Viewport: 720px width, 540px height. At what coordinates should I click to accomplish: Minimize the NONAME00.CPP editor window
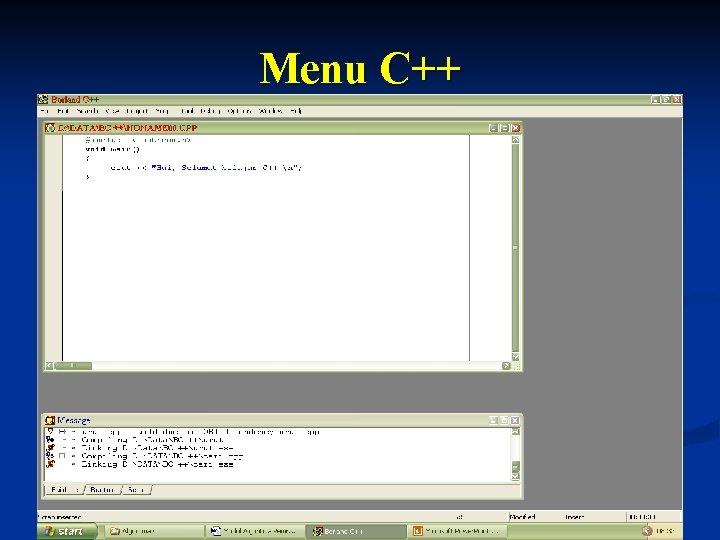coord(493,128)
